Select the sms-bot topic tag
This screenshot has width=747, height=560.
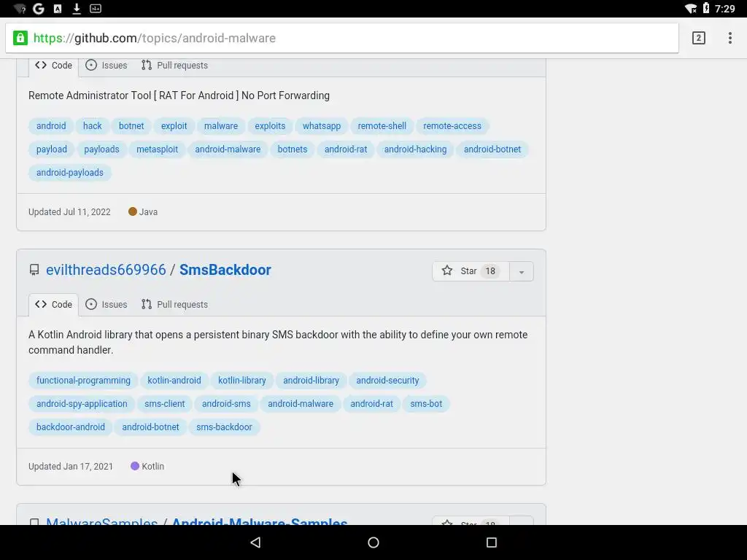426,404
